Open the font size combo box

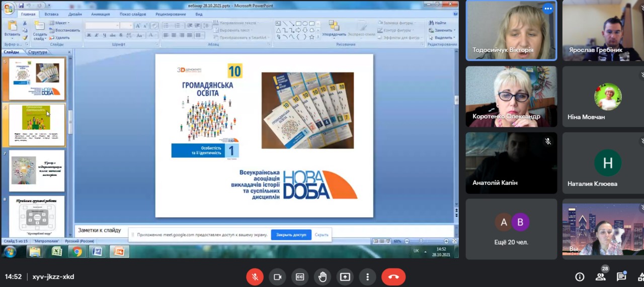tap(126, 26)
